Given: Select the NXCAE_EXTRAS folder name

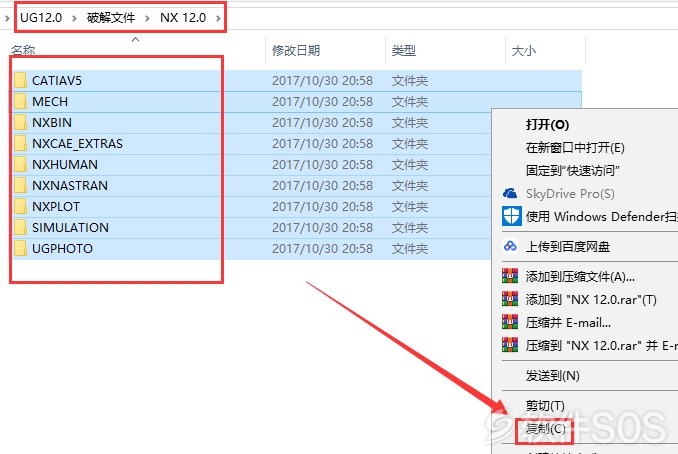Looking at the screenshot, I should [x=77, y=144].
